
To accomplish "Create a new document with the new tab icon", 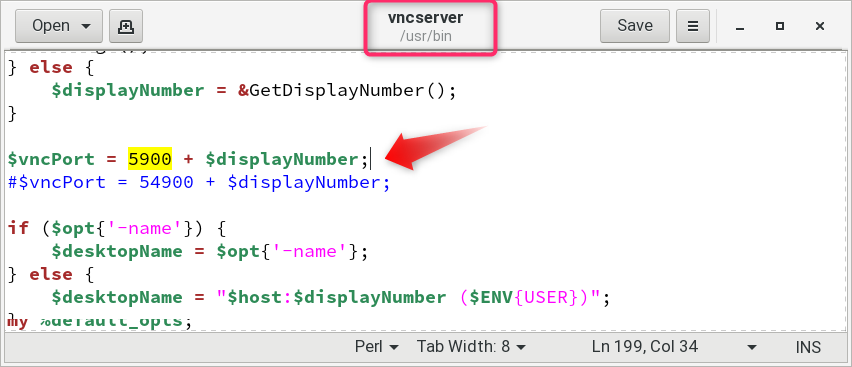I will 126,26.
